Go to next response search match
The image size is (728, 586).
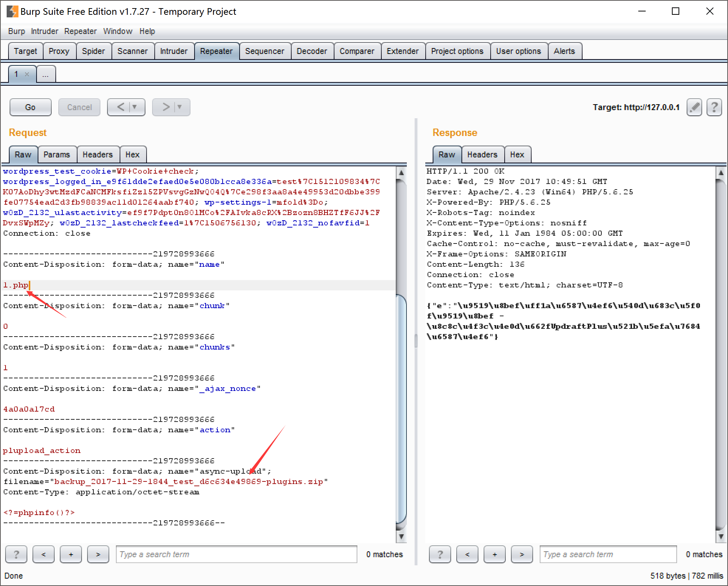point(522,554)
